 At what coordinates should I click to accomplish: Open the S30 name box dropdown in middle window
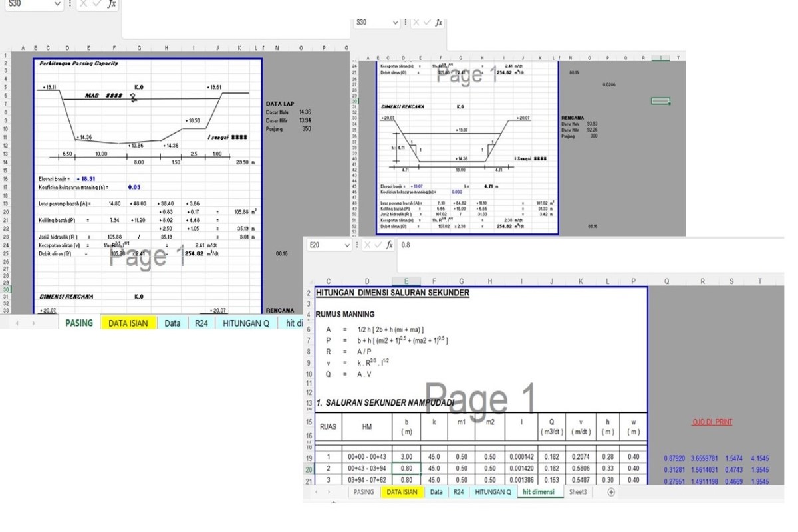click(x=396, y=22)
